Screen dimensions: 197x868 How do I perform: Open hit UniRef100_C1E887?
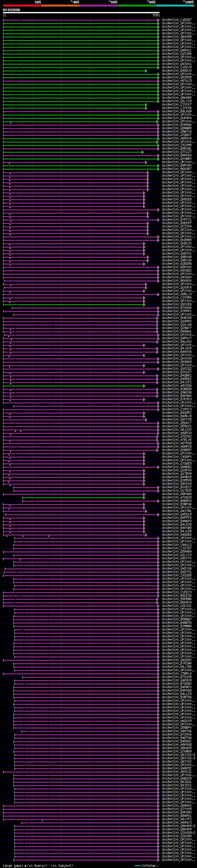pos(177,20)
